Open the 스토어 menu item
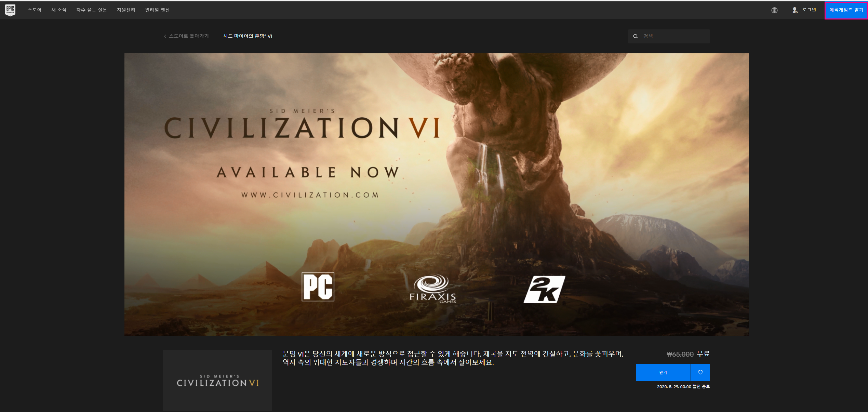This screenshot has height=412, width=868. pyautogui.click(x=35, y=10)
